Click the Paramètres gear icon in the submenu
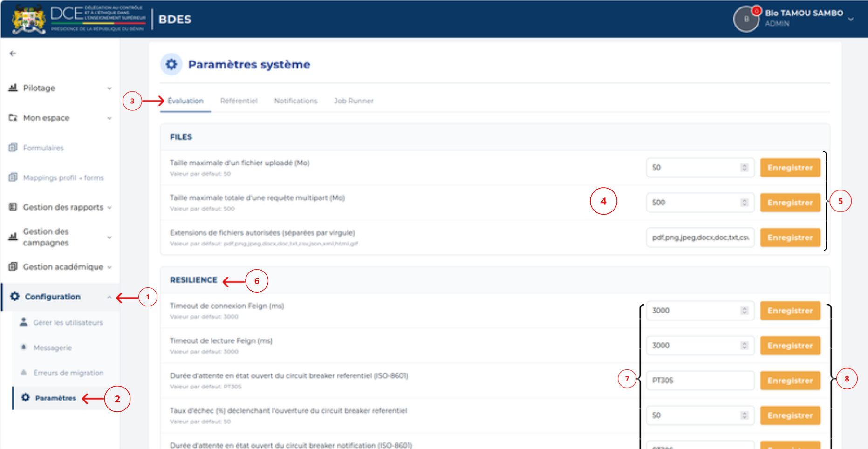Image resolution: width=868 pixels, height=449 pixels. point(26,397)
